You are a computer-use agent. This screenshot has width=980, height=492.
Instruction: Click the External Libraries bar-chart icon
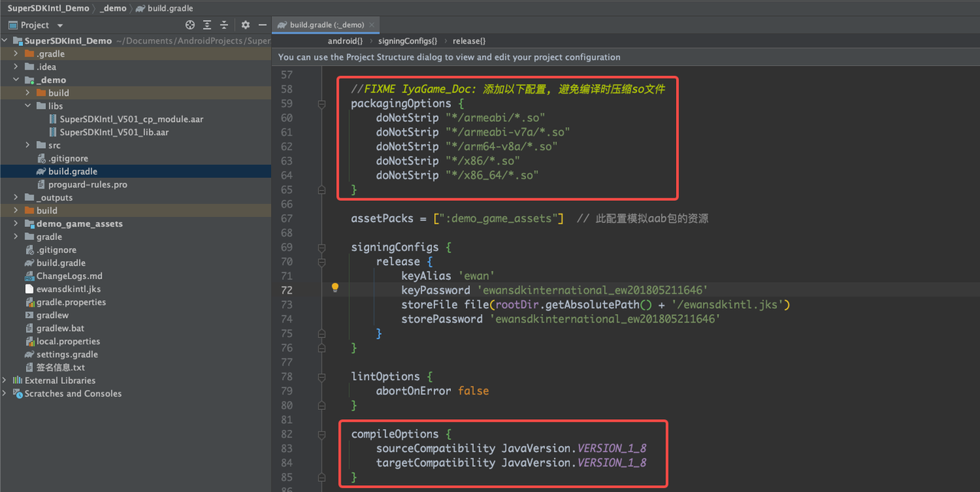click(x=17, y=380)
